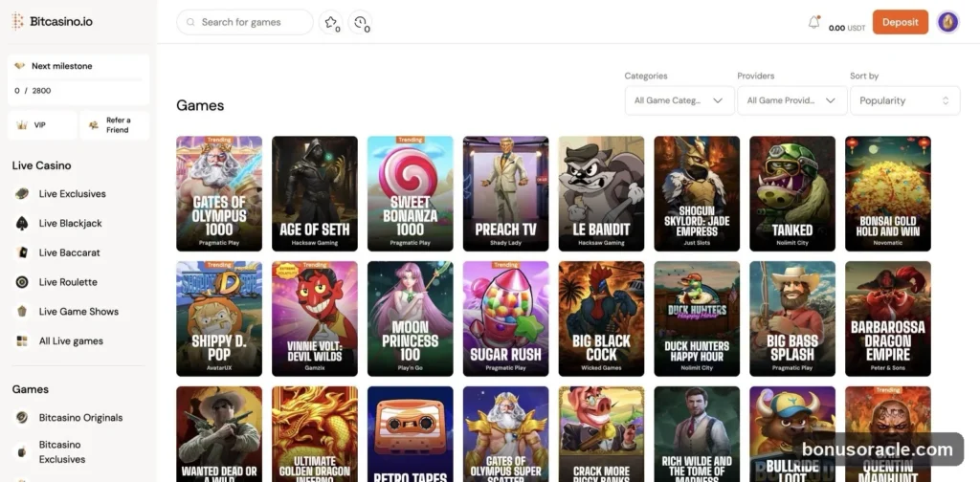Open Sweet Bonanza 1000 game

(410, 193)
